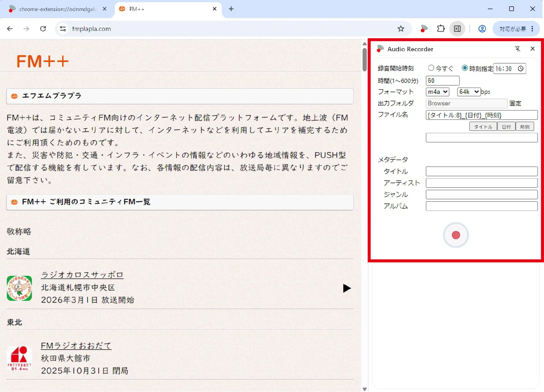Click the FM++ site logo

(43, 61)
